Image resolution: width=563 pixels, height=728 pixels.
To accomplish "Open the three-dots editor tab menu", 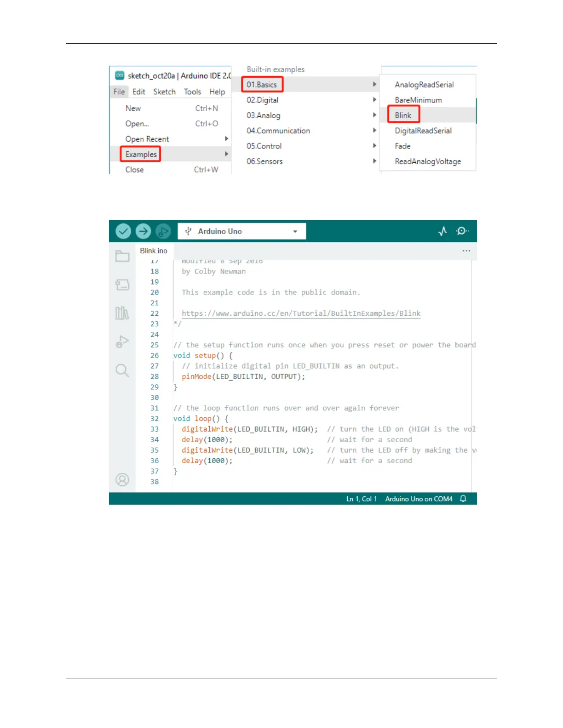I will tap(466, 251).
